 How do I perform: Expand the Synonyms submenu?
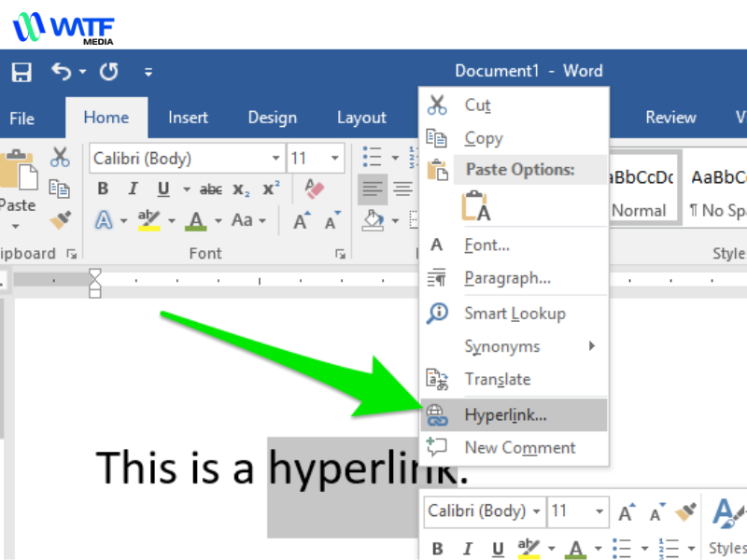[514, 346]
